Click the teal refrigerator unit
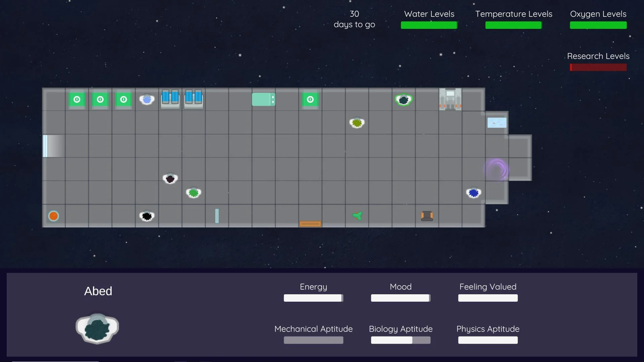Viewport: 644px width, 362px height. 264,100
